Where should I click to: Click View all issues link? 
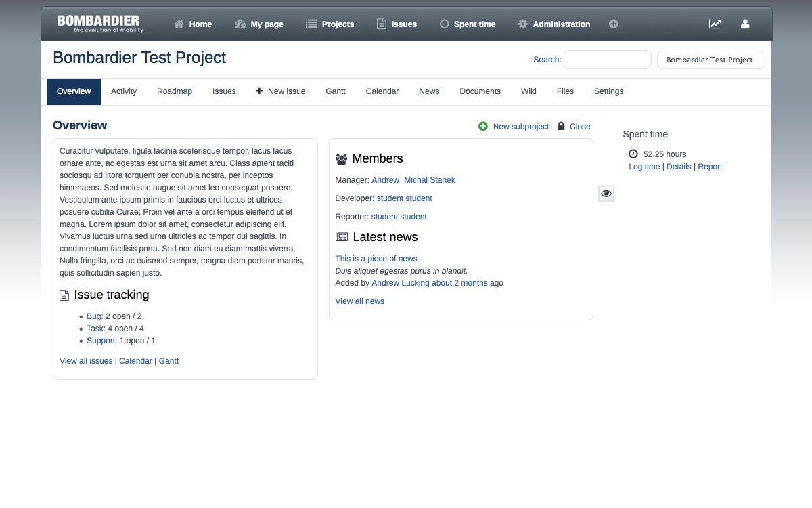[x=86, y=361]
